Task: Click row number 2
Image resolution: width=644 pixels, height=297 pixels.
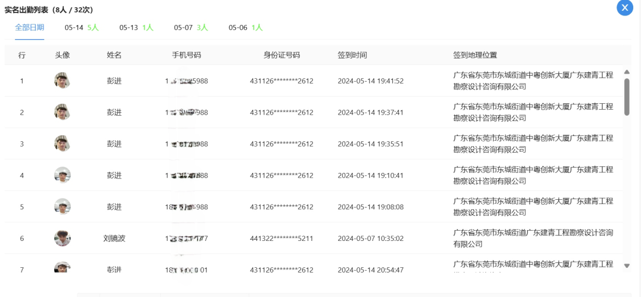Action: (x=22, y=113)
